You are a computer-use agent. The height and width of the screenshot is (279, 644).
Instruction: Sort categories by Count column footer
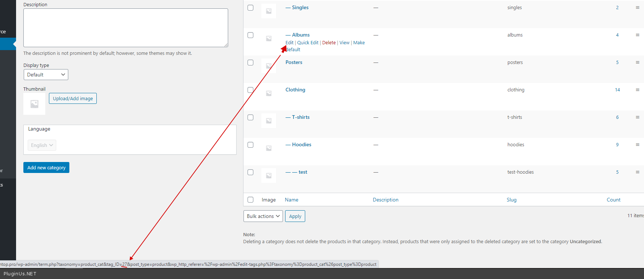pos(613,200)
